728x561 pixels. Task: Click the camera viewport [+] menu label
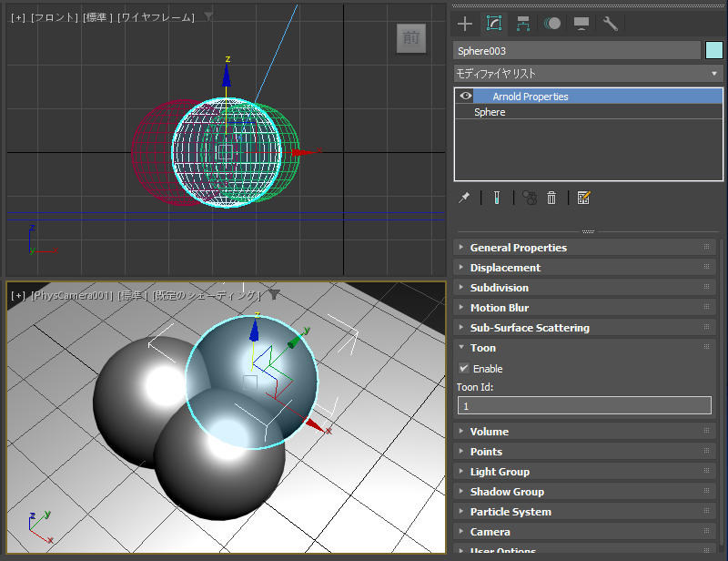tap(18, 296)
